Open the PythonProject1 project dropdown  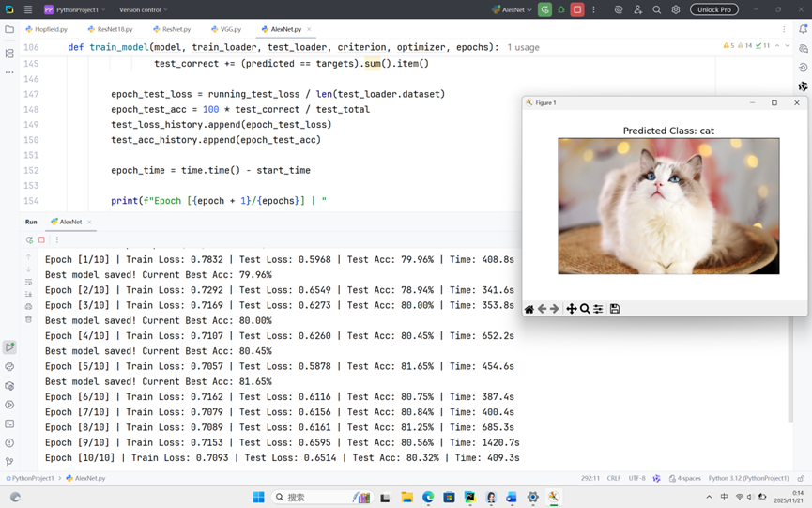tap(74, 9)
